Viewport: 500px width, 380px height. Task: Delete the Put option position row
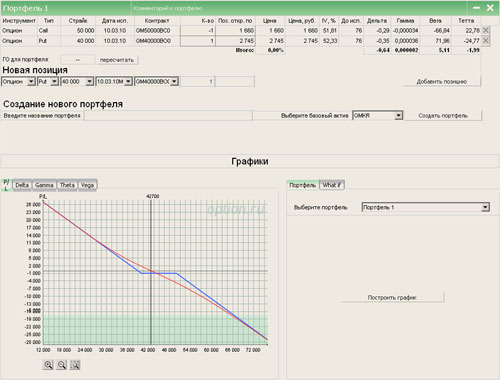click(x=486, y=41)
